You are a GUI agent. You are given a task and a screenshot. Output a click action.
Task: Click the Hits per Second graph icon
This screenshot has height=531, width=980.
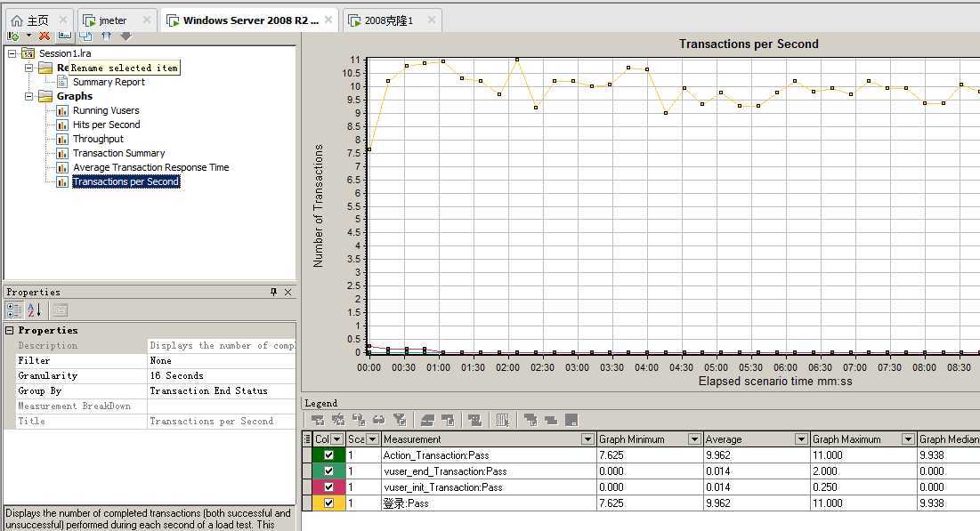pyautogui.click(x=62, y=125)
